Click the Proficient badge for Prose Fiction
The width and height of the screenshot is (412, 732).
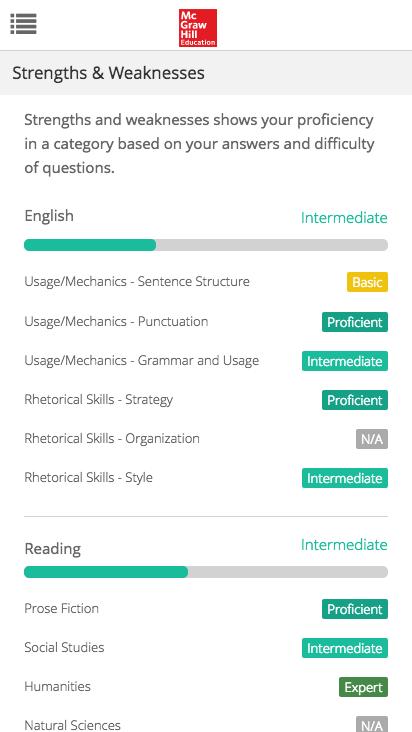(355, 609)
